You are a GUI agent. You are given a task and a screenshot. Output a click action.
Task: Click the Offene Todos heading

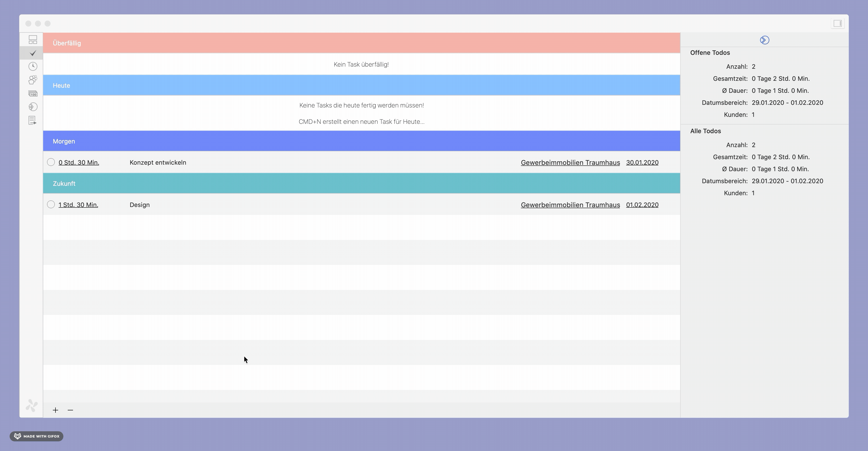tap(710, 53)
